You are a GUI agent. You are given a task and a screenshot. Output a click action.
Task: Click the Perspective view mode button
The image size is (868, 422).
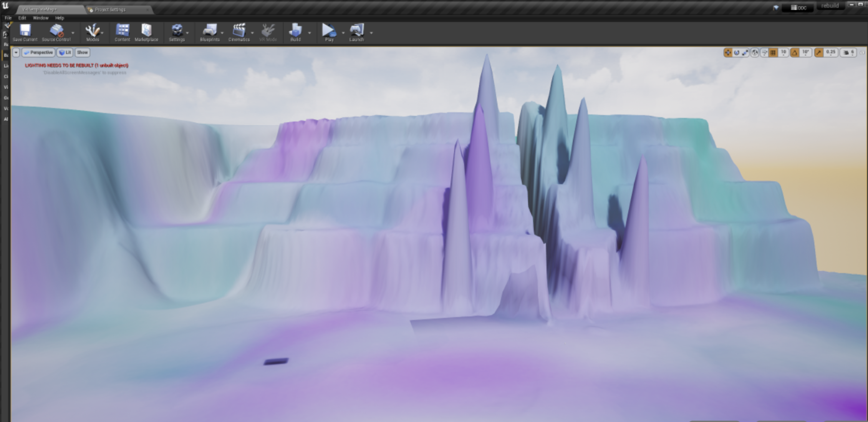tap(38, 53)
